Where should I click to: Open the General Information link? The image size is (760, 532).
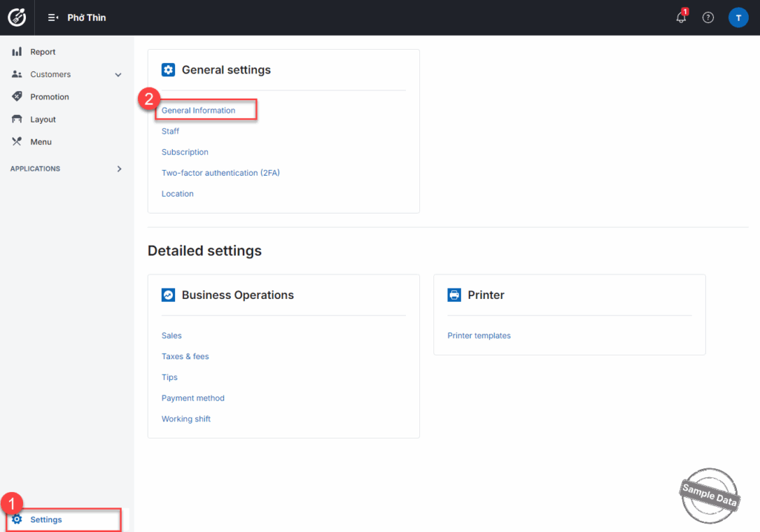coord(198,111)
